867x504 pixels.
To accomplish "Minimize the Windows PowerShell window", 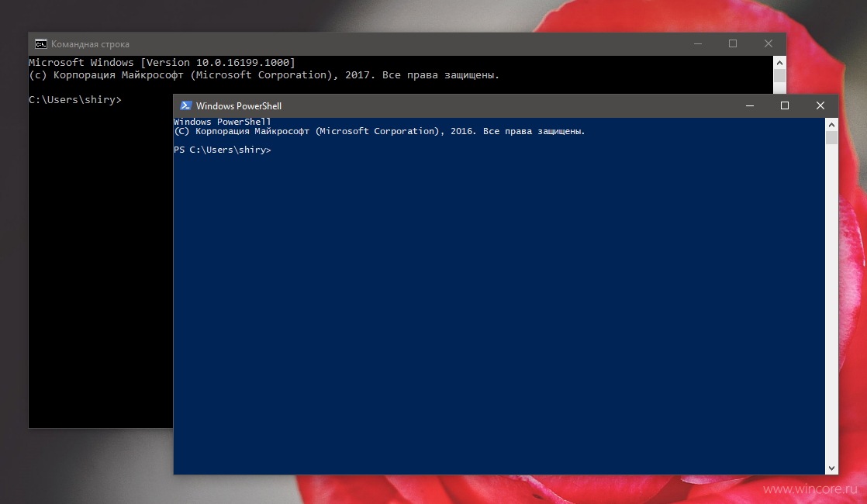I will (750, 105).
